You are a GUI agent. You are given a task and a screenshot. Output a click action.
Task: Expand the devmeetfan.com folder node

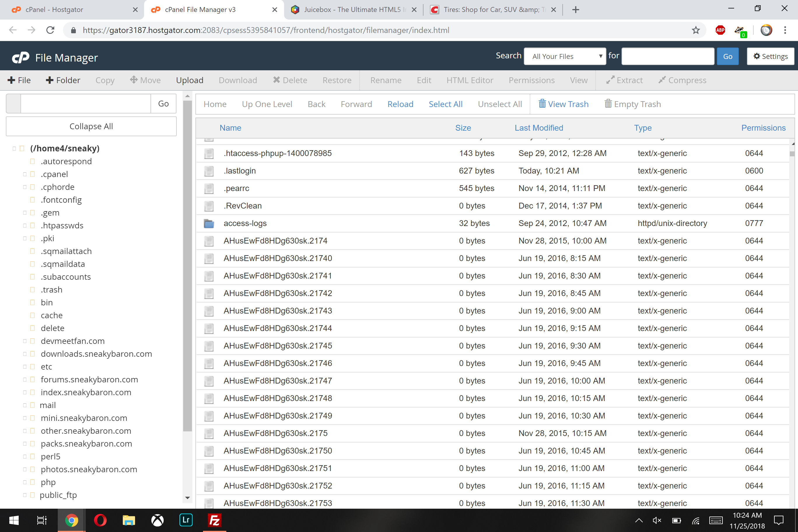click(25, 341)
